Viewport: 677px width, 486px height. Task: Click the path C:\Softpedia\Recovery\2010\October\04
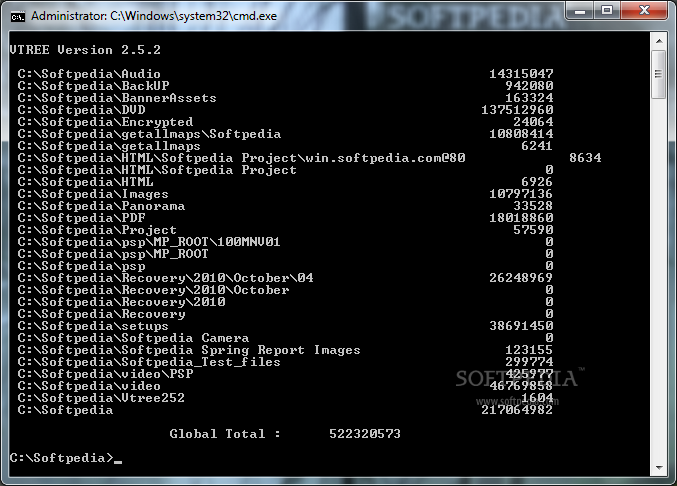165,278
